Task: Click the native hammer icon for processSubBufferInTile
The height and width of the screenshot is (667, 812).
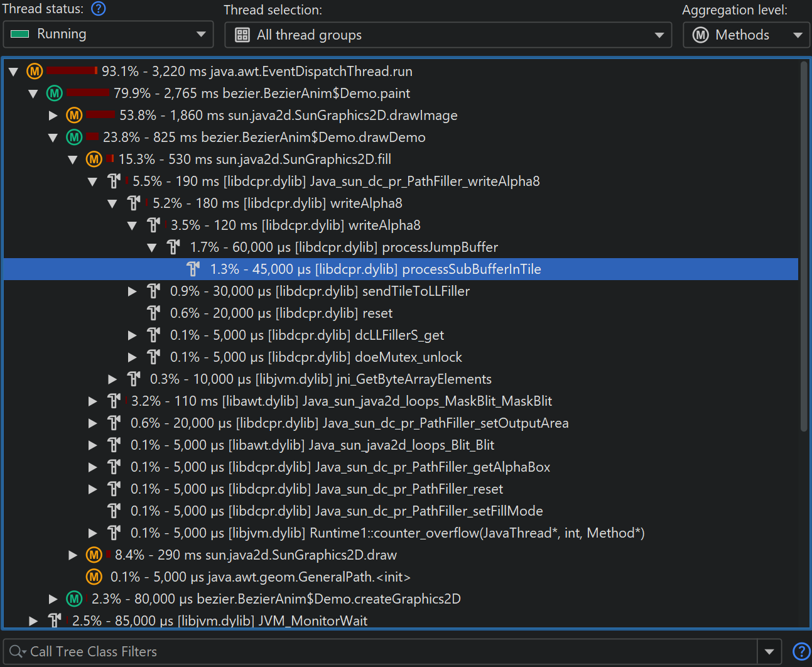Action: [193, 269]
